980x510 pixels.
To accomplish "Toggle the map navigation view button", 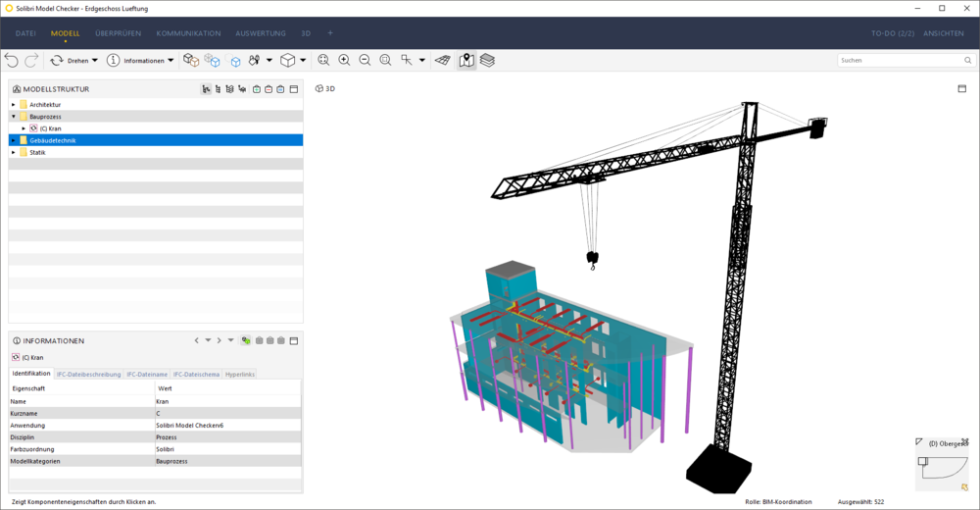I will [466, 61].
